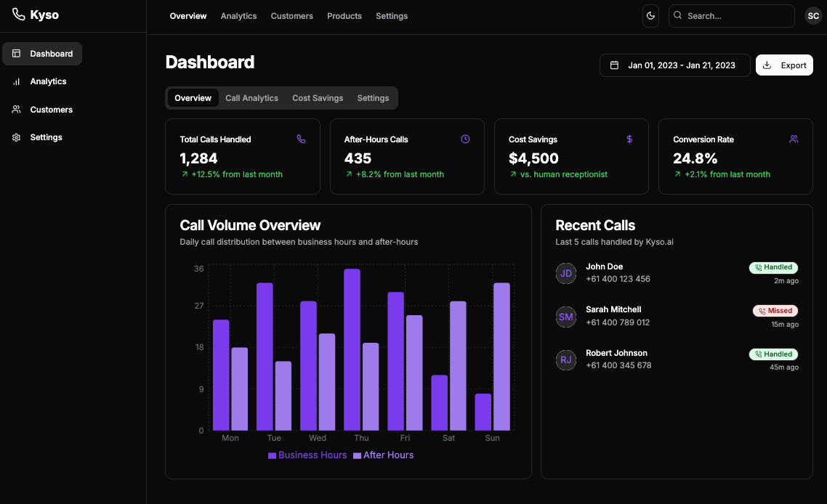Select the Analytics icon in the sidebar
Image resolution: width=827 pixels, height=504 pixels.
click(16, 81)
